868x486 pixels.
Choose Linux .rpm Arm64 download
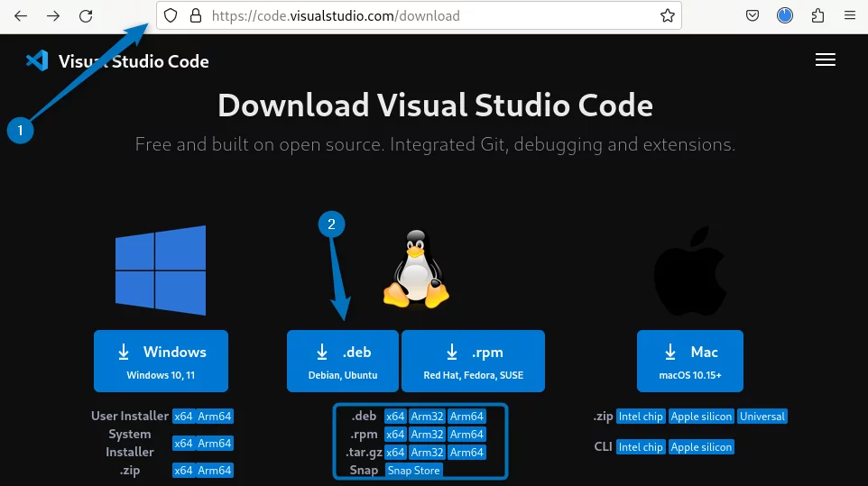pyautogui.click(x=466, y=435)
